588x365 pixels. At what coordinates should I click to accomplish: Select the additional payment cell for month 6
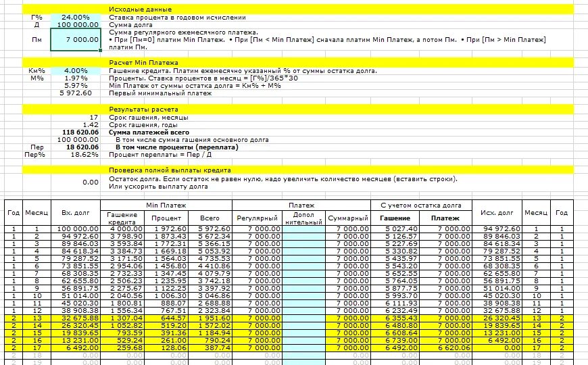303,266
